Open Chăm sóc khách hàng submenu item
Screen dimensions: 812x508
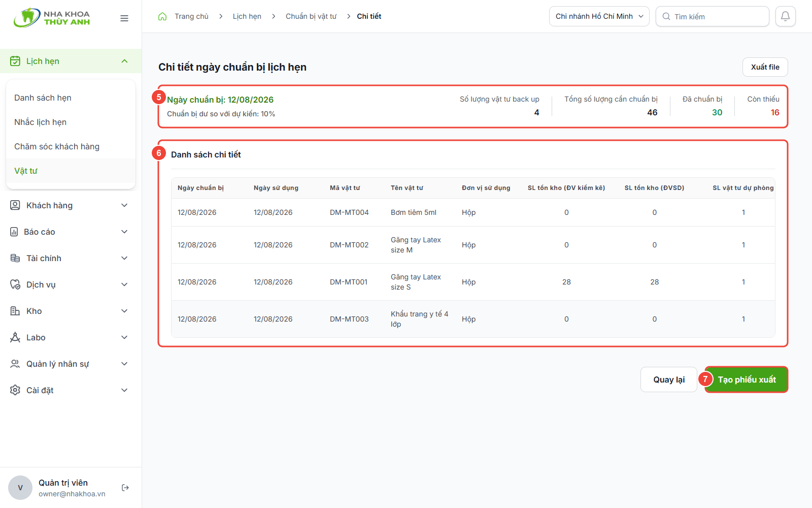[x=71, y=146]
